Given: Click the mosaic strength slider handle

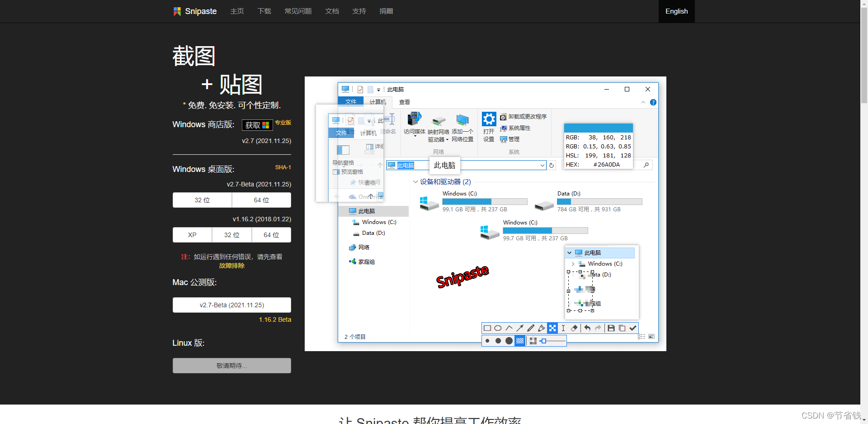Looking at the screenshot, I should click(x=543, y=341).
